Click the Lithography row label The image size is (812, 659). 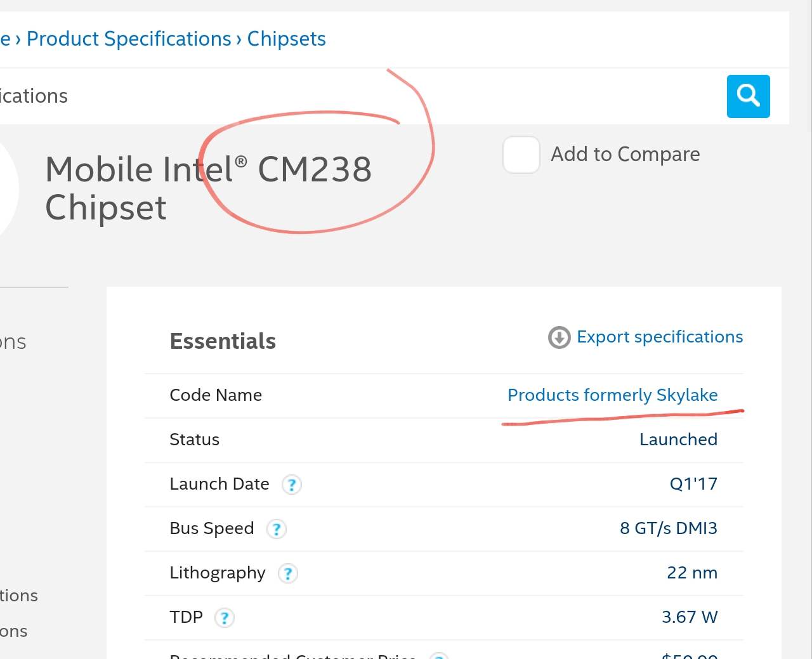pyautogui.click(x=218, y=573)
